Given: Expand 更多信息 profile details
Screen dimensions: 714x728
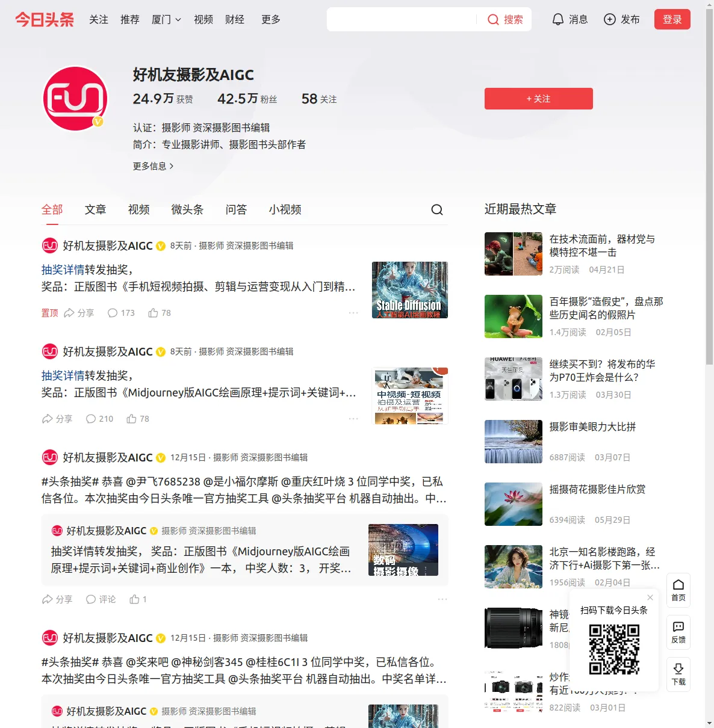Looking at the screenshot, I should click(153, 166).
